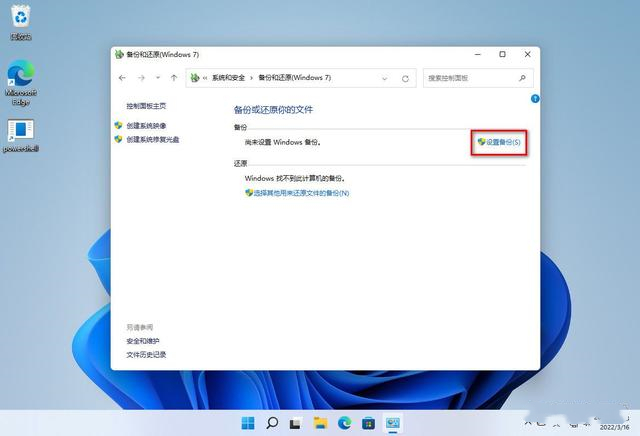This screenshot has width=640, height=436.
Task: Open Microsoft Edge from the taskbar
Action: (x=344, y=423)
